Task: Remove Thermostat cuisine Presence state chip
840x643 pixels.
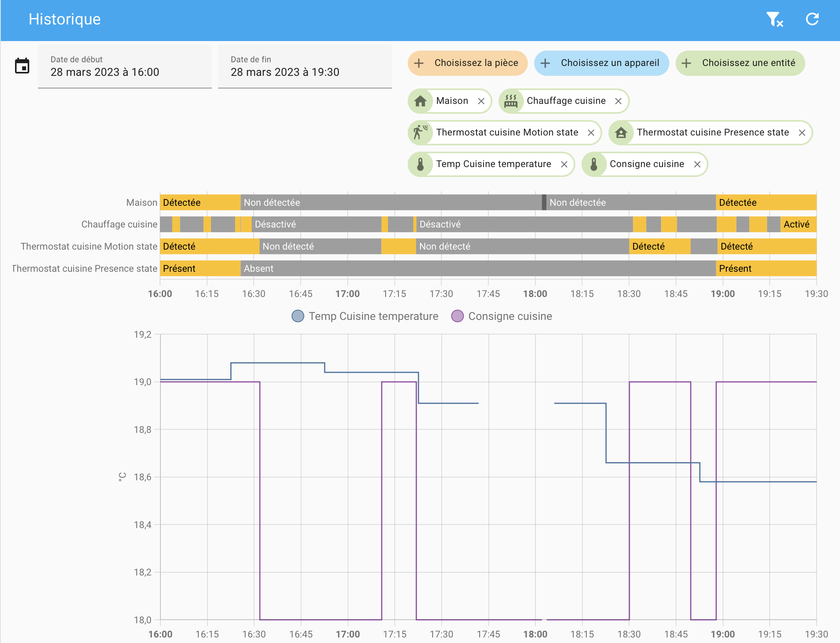Action: [x=802, y=133]
